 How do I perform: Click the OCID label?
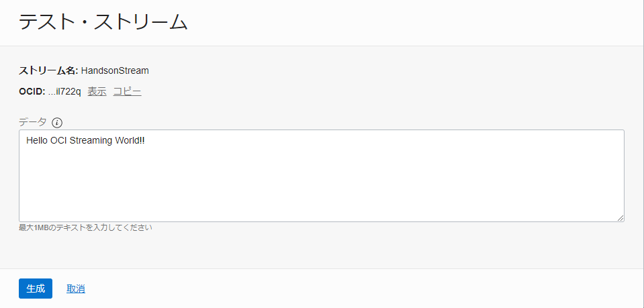(32, 91)
